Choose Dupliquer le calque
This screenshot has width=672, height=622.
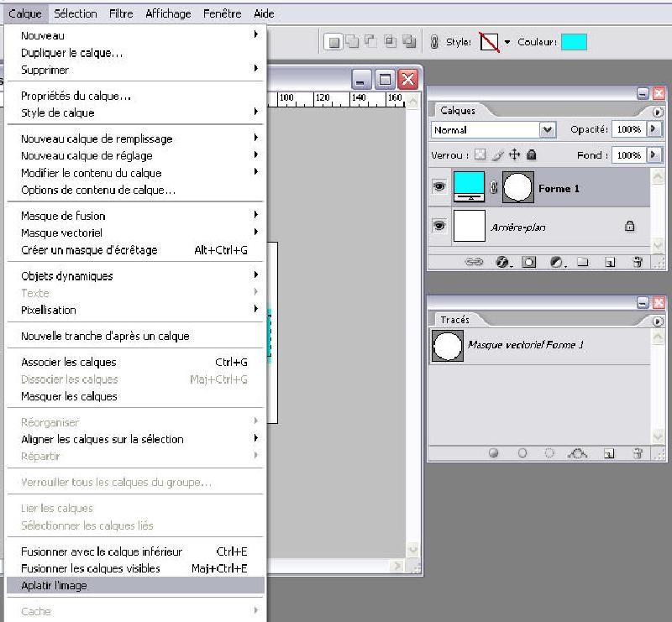coord(135,53)
